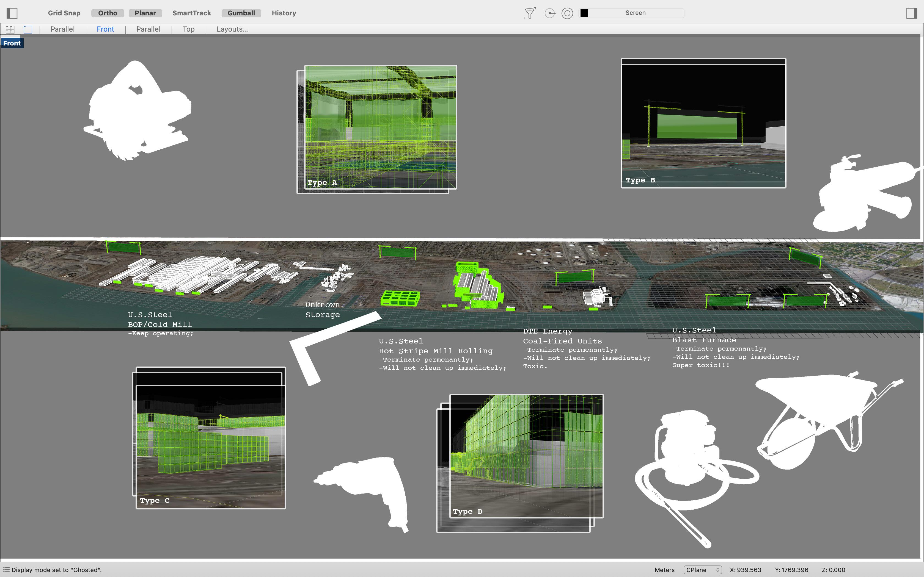Image resolution: width=924 pixels, height=577 pixels.
Task: Disable Planar mode
Action: point(145,13)
